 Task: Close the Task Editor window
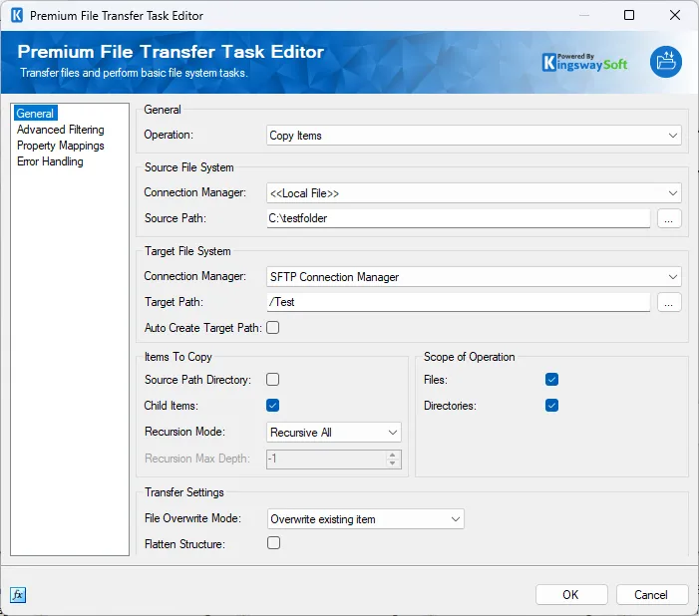tap(675, 15)
